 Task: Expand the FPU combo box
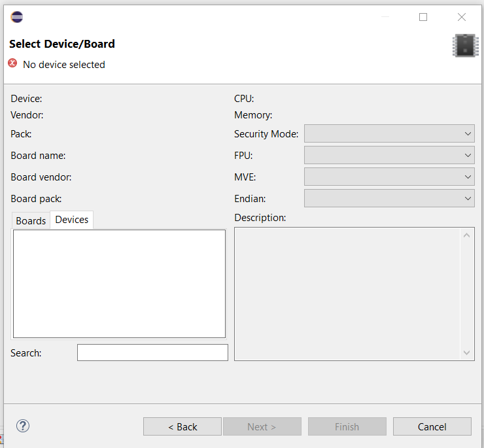pyautogui.click(x=389, y=156)
